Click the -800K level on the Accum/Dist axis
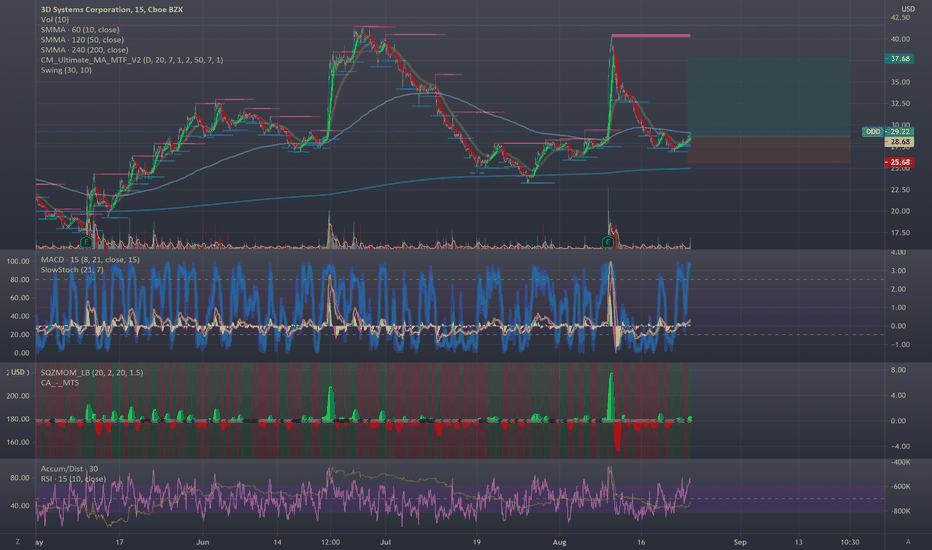The height and width of the screenshot is (550, 932). click(900, 511)
